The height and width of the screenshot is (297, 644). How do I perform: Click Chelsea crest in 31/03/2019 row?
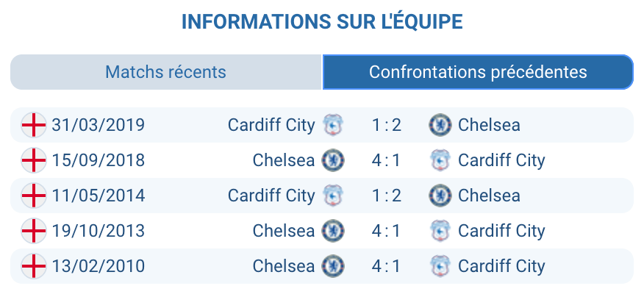[x=440, y=125]
